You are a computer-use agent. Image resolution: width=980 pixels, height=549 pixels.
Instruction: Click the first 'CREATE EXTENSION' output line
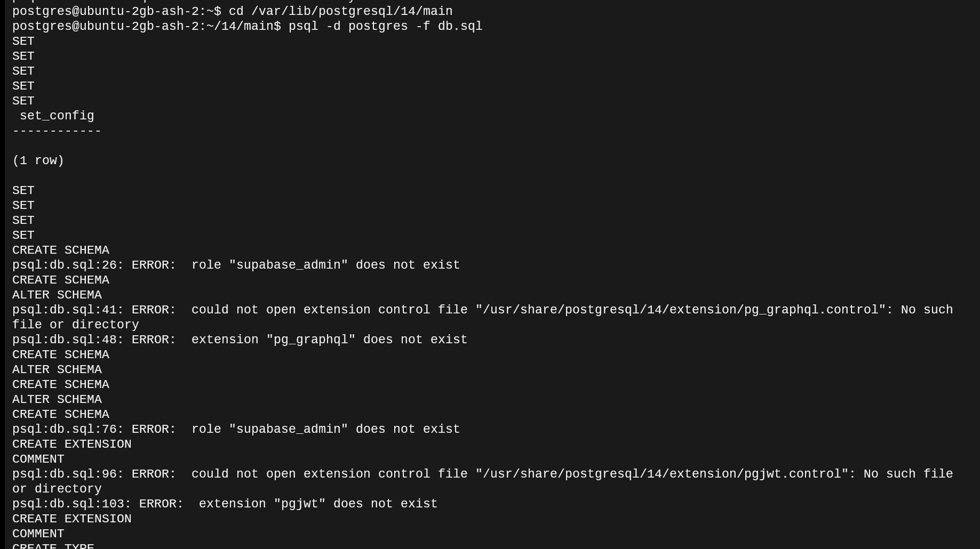point(71,444)
